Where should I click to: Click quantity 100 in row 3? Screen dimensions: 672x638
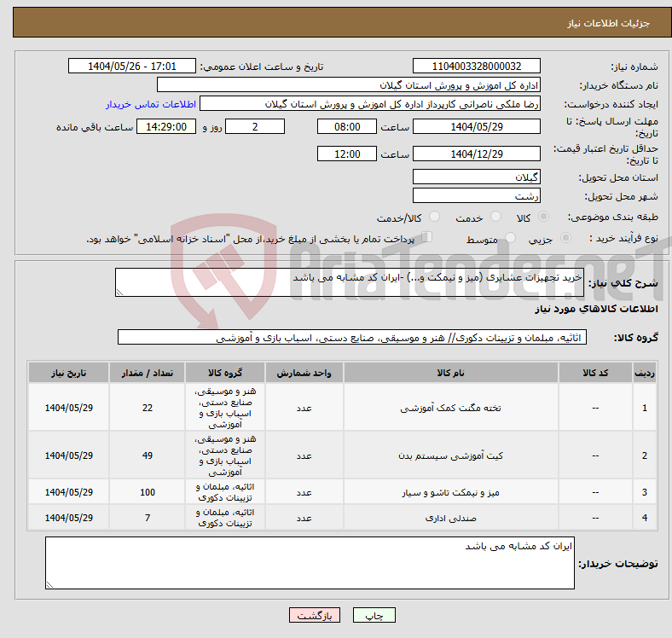148,492
